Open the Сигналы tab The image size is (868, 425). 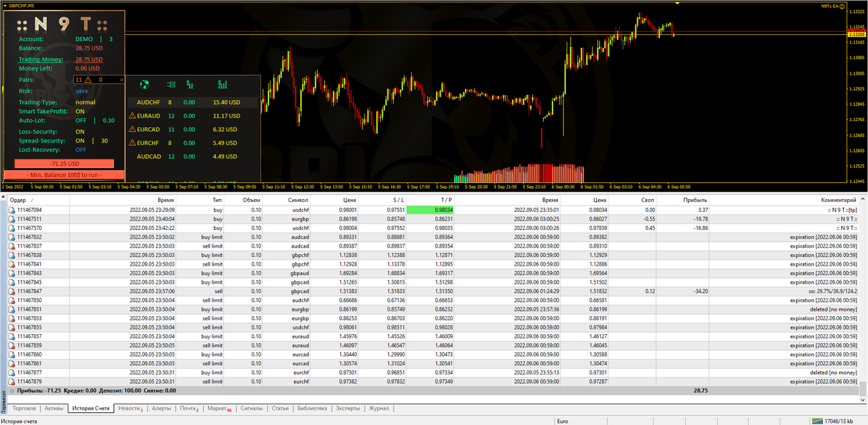pos(252,408)
